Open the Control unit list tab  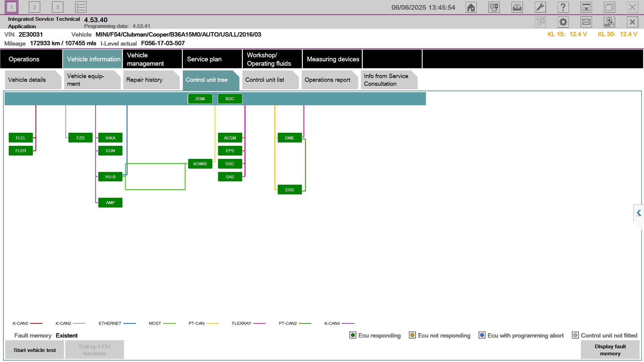(265, 80)
